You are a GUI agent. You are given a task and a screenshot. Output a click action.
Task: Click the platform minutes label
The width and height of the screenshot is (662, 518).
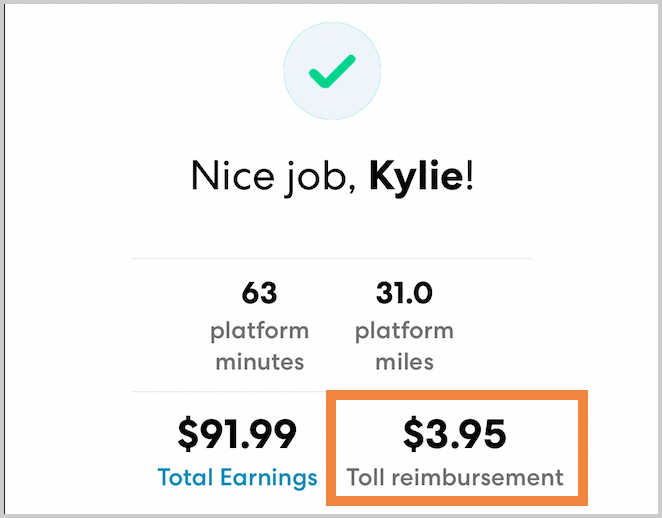coord(260,345)
